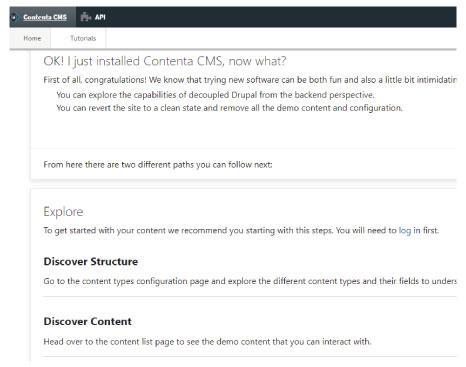Image resolution: width=466 pixels, height=367 pixels.
Task: Switch to the Home tab
Action: coord(32,38)
